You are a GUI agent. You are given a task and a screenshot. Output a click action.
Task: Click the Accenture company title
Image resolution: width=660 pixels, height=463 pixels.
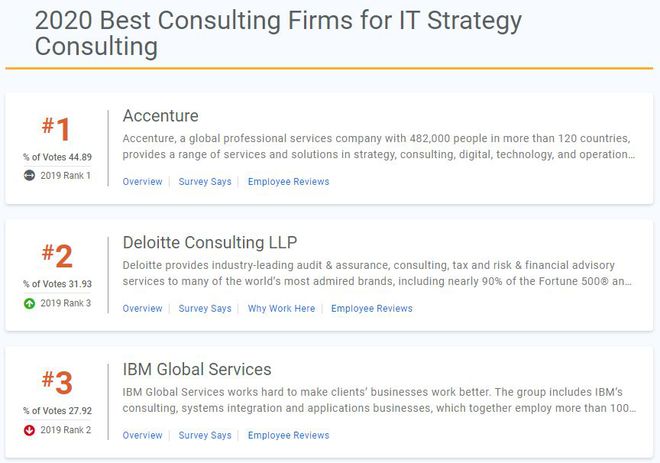(160, 116)
